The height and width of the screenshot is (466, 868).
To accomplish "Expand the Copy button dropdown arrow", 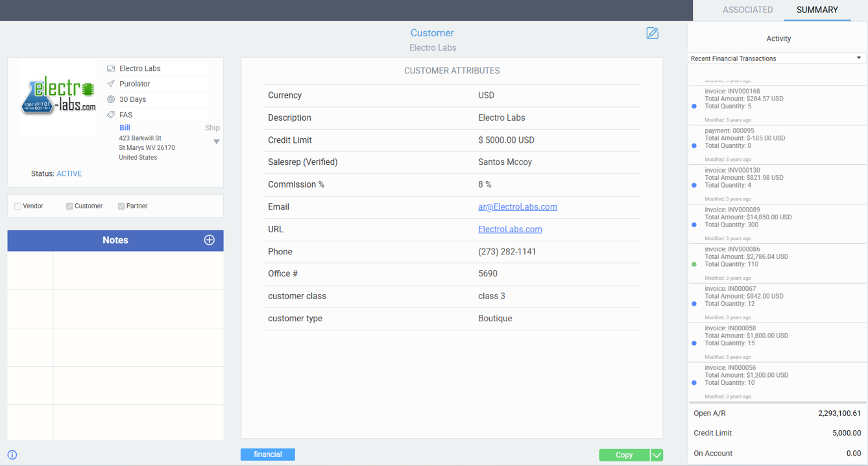I will pyautogui.click(x=657, y=455).
